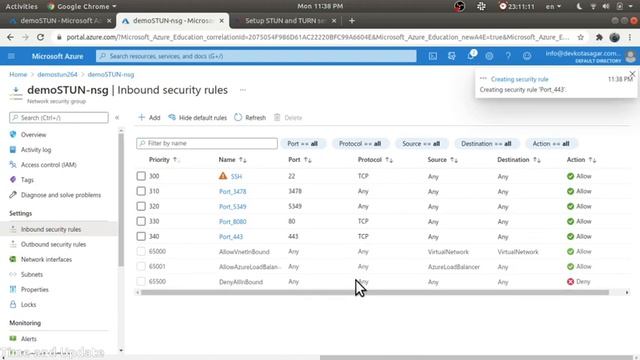Open the Source == all filter
Screen dimensions: 640x360
(421, 144)
